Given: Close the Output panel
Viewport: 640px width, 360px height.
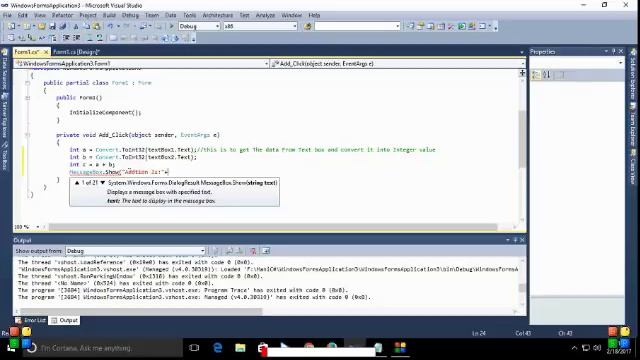Looking at the screenshot, I should (522, 240).
